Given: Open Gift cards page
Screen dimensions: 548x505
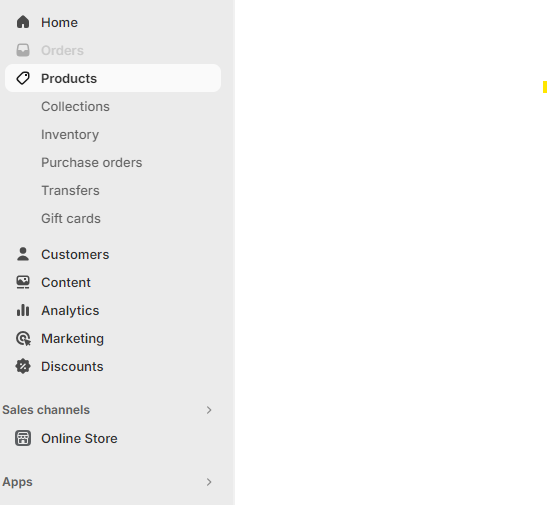Looking at the screenshot, I should click(x=71, y=218).
